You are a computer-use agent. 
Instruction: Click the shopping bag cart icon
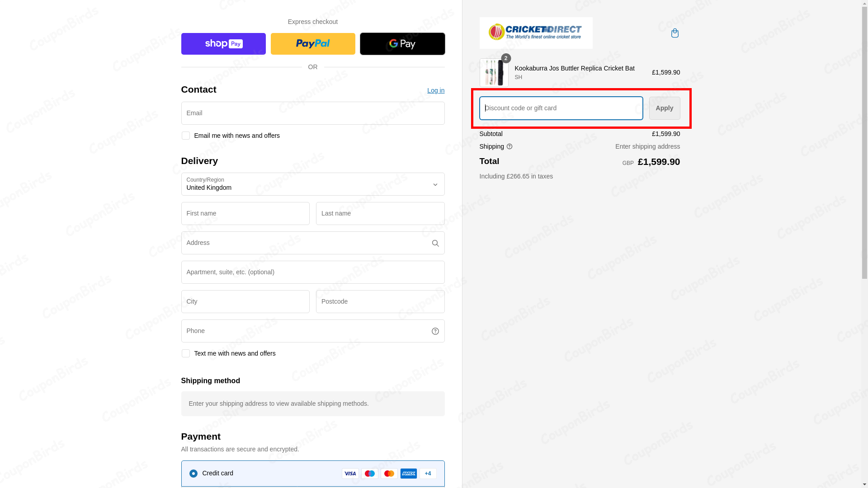click(x=675, y=33)
